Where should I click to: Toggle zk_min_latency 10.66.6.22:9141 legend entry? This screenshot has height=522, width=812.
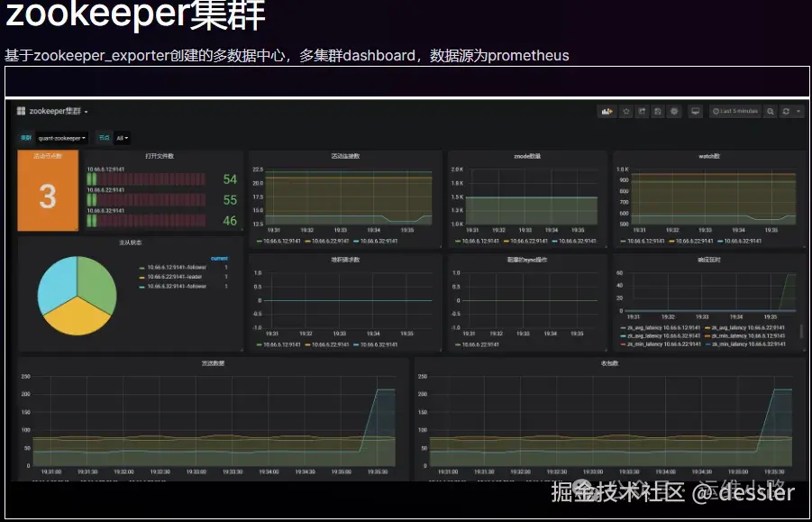point(661,344)
